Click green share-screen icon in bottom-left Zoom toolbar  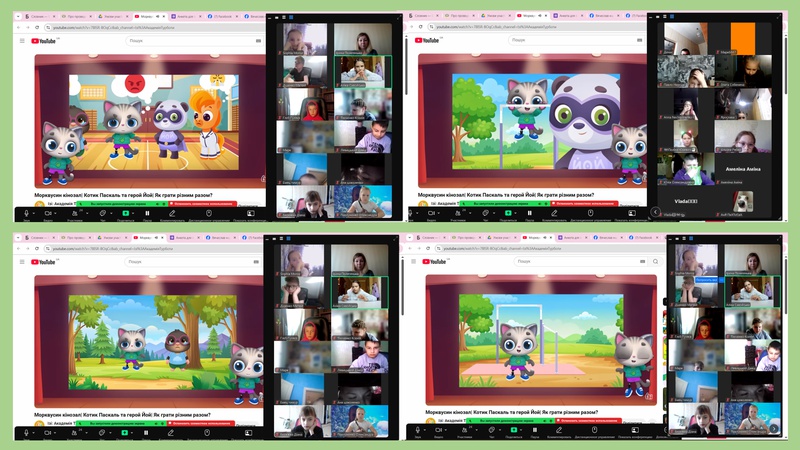pyautogui.click(x=125, y=433)
